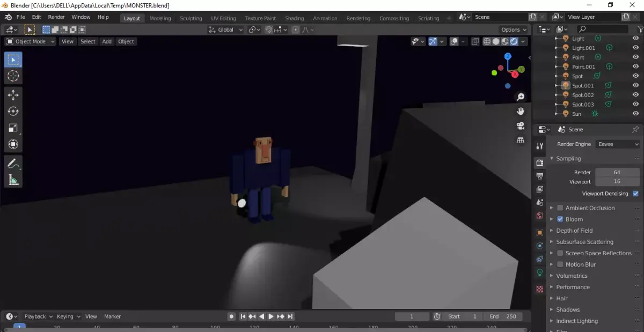This screenshot has width=644, height=332.
Task: Open the Render menu
Action: tap(56, 17)
